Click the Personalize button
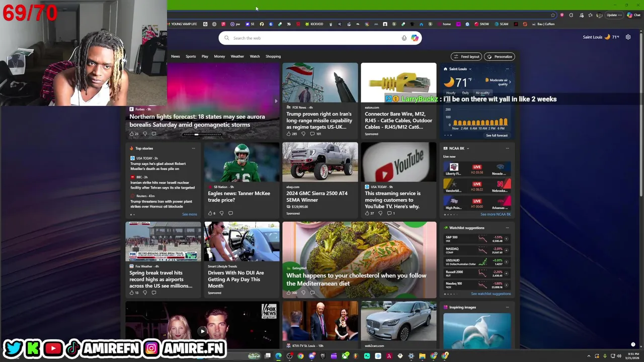644x362 pixels. point(499,57)
